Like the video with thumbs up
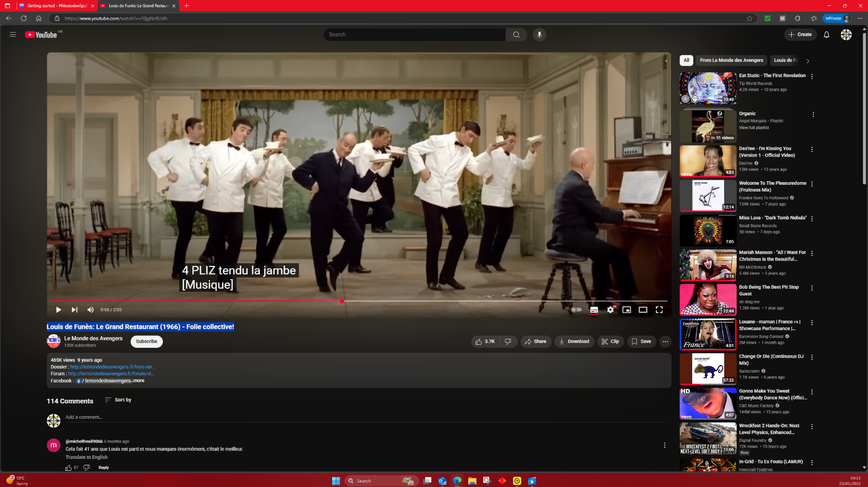Image resolution: width=868 pixels, height=487 pixels. [x=485, y=342]
